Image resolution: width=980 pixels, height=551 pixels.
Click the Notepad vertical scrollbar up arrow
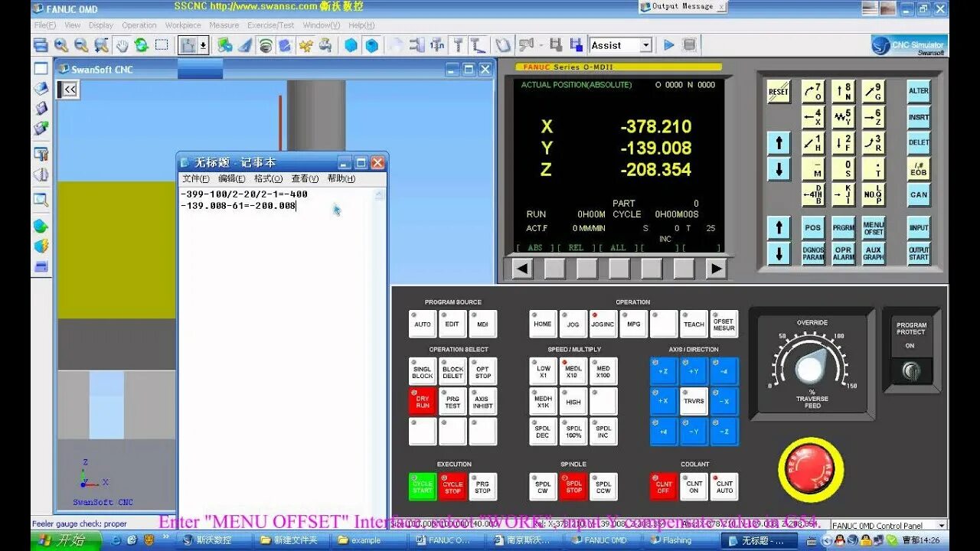[381, 195]
